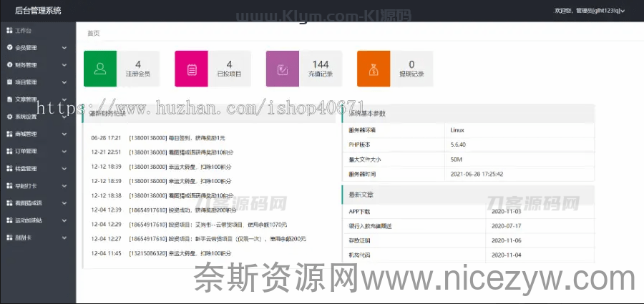
Task: Click the 12-04 12:27 新手云带货项目 record
Action: [199, 239]
